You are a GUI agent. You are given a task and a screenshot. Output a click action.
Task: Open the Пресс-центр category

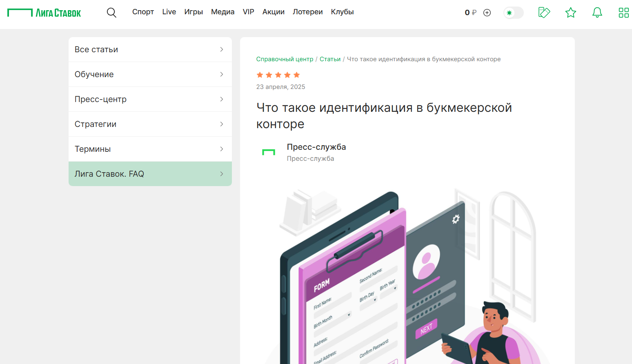coord(150,99)
